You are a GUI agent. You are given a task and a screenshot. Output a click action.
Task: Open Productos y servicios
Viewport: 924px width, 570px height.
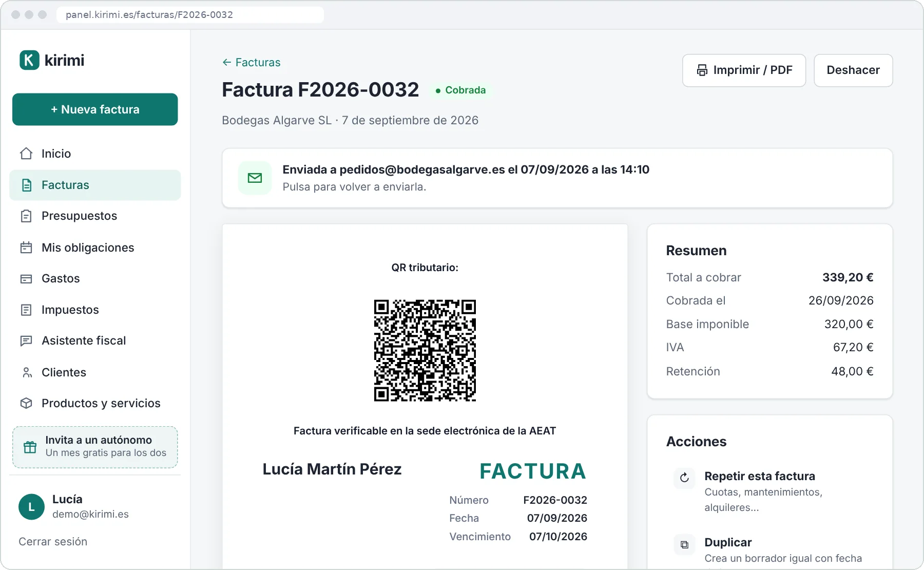95,403
